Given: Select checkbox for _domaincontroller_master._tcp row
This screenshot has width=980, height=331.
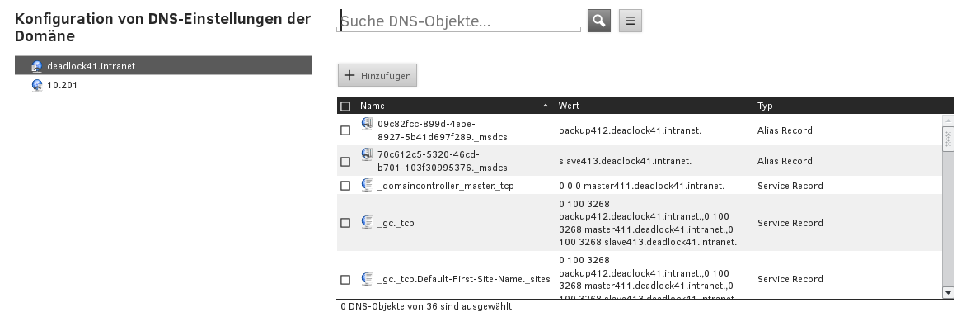Looking at the screenshot, I should click(x=345, y=186).
